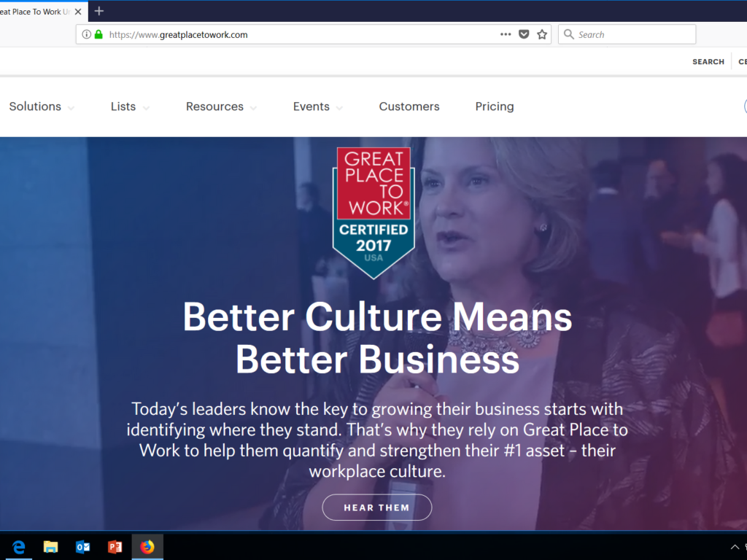Open Outlook from the taskbar
This screenshot has width=747, height=560.
(x=83, y=547)
